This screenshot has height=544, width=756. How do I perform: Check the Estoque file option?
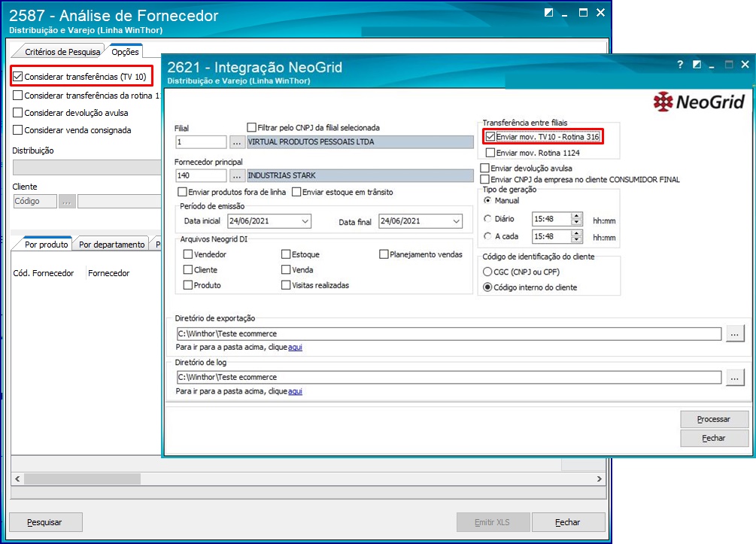click(286, 254)
